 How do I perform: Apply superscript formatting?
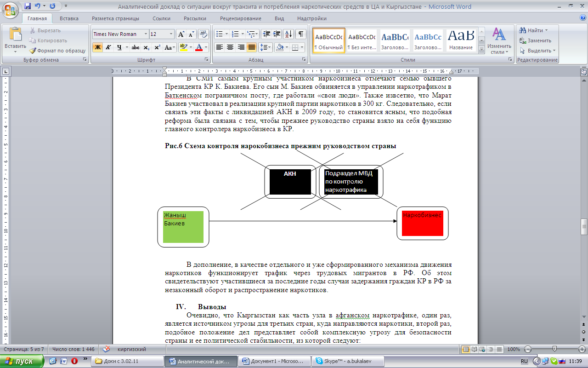click(157, 47)
